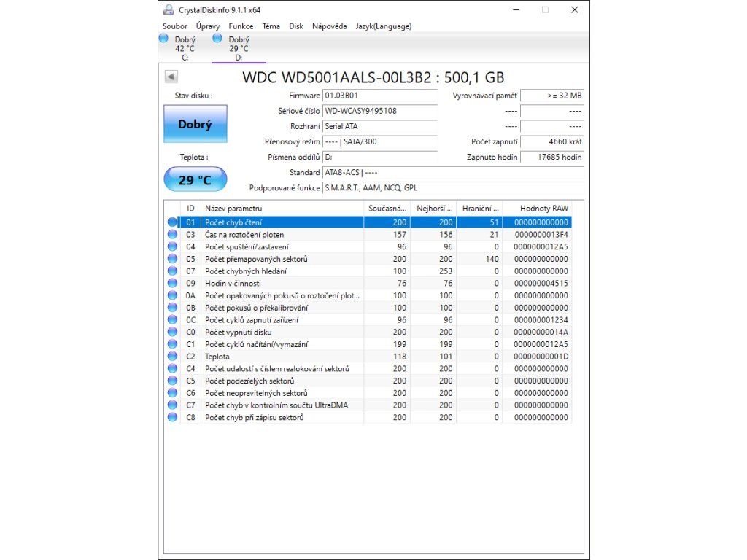
Task: Click the blue status icon for attribute 01
Action: click(172, 222)
